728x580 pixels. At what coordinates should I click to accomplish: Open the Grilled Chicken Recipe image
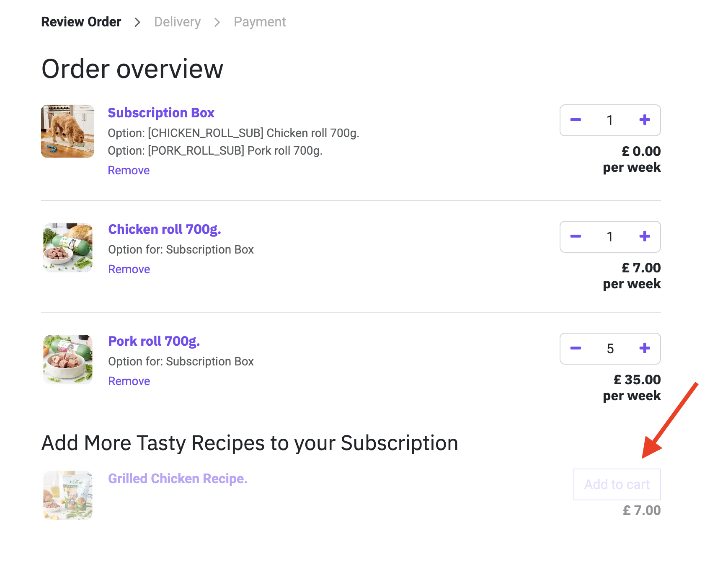coord(68,495)
